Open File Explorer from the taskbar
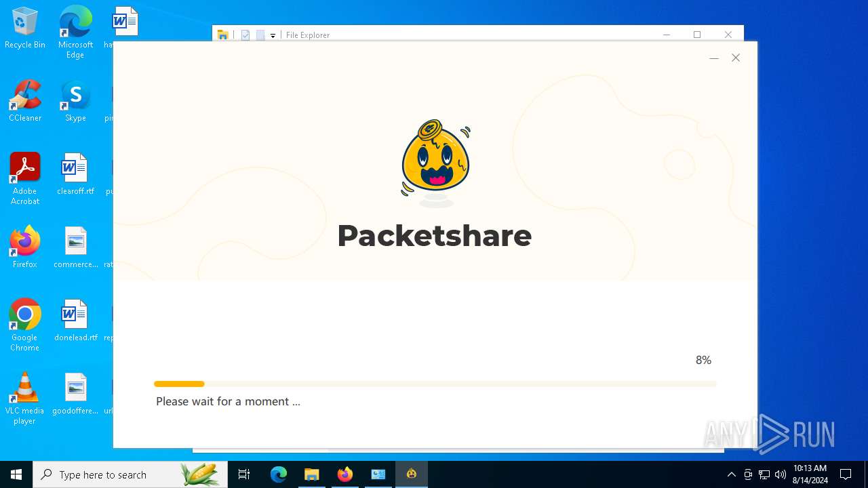868x488 pixels. [x=312, y=474]
